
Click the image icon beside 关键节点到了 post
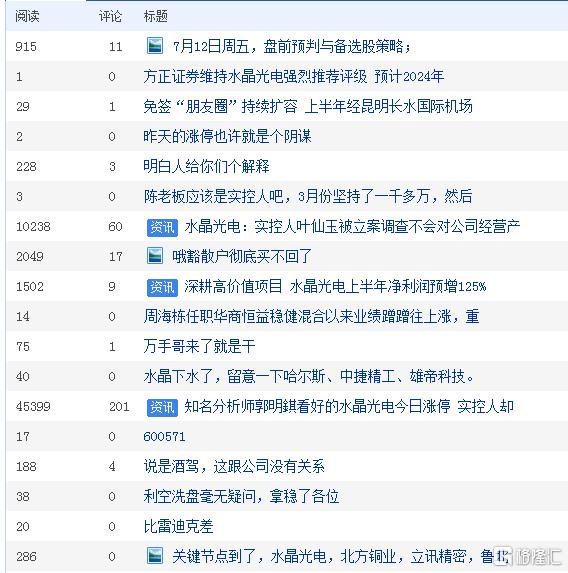click(155, 556)
